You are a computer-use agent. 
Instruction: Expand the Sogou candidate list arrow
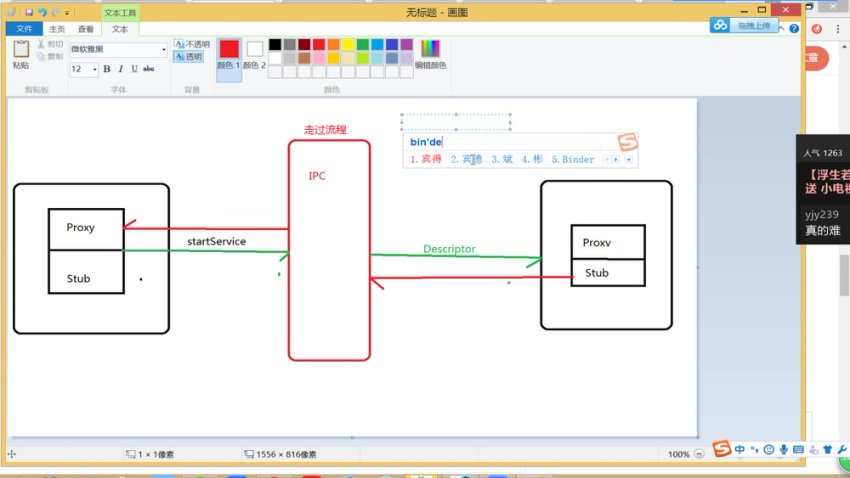pyautogui.click(x=629, y=160)
